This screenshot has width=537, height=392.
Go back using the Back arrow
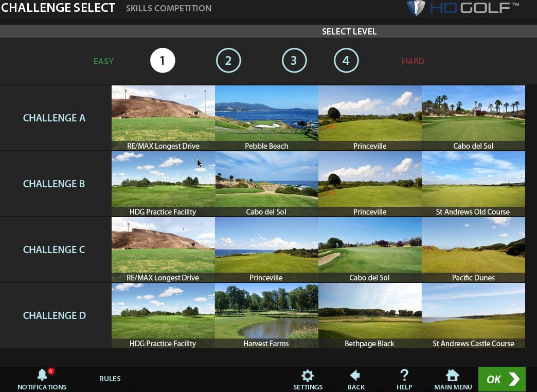pyautogui.click(x=355, y=376)
